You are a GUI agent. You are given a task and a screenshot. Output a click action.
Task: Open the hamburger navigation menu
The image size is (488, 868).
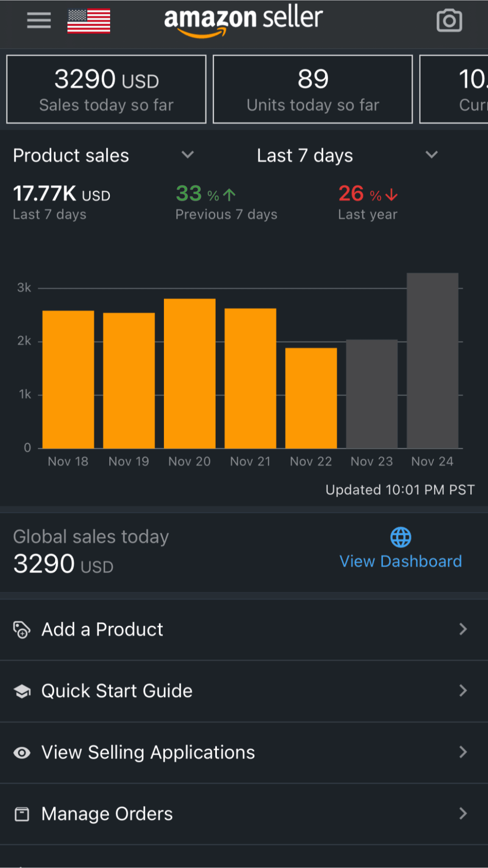coord(39,20)
